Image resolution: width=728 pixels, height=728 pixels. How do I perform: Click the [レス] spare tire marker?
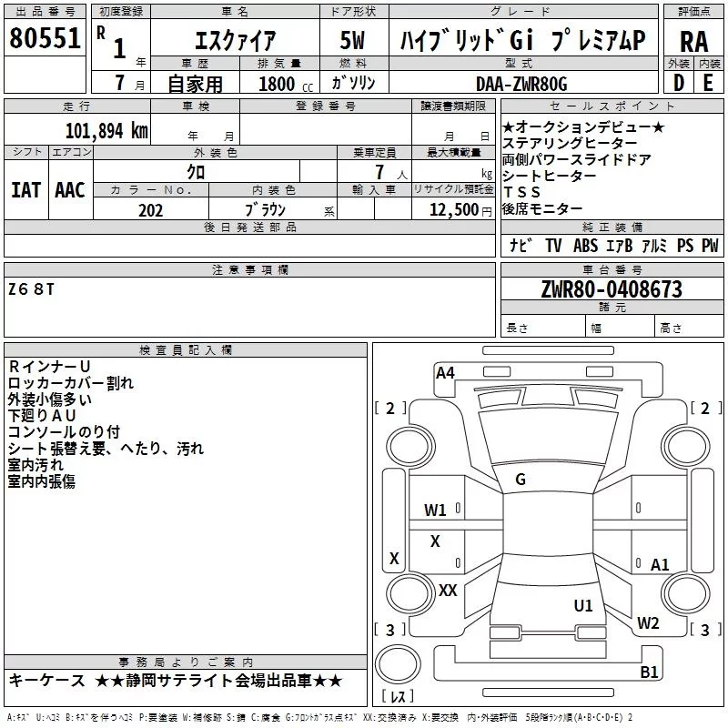click(398, 697)
